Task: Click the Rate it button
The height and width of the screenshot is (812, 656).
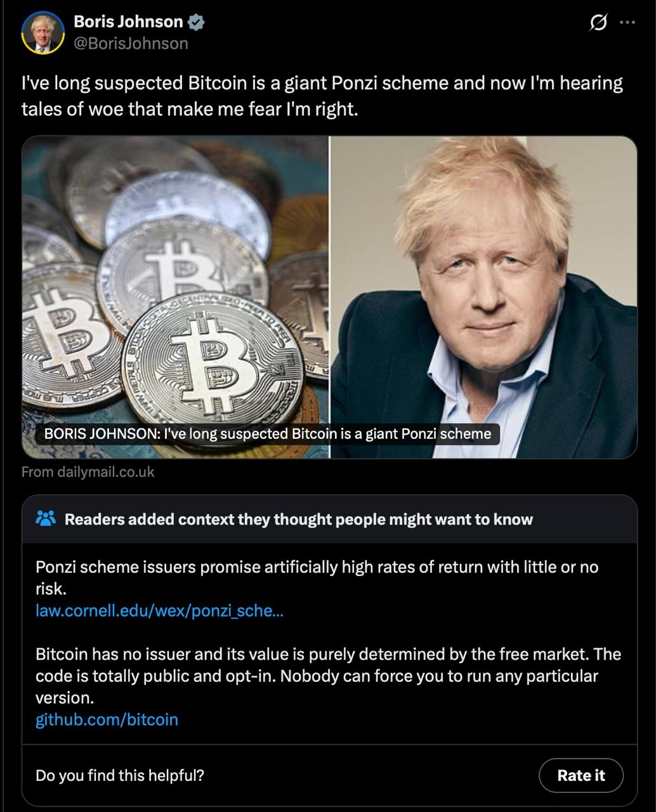Action: 581,775
